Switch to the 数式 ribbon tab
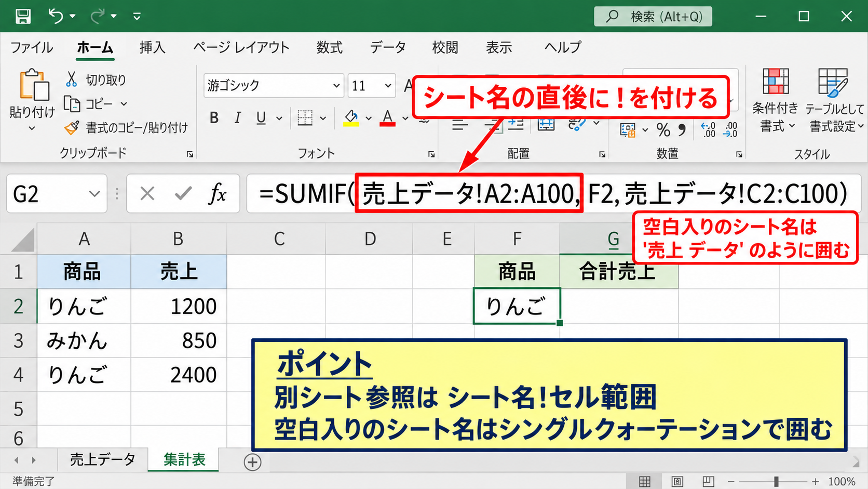 coord(330,47)
